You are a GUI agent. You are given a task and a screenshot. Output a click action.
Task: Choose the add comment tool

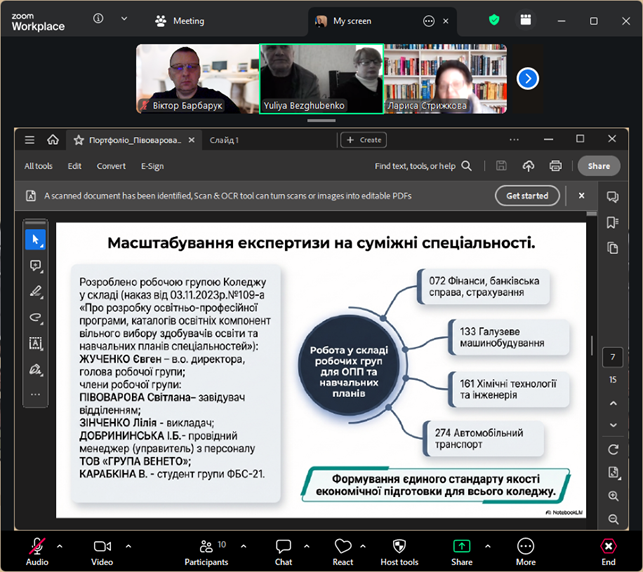click(35, 266)
